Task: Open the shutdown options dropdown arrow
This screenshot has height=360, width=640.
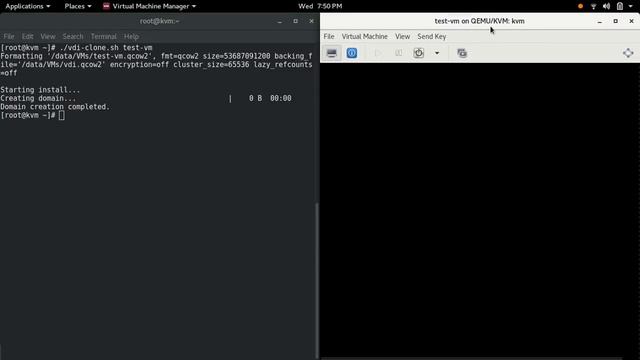Action: coord(437,53)
